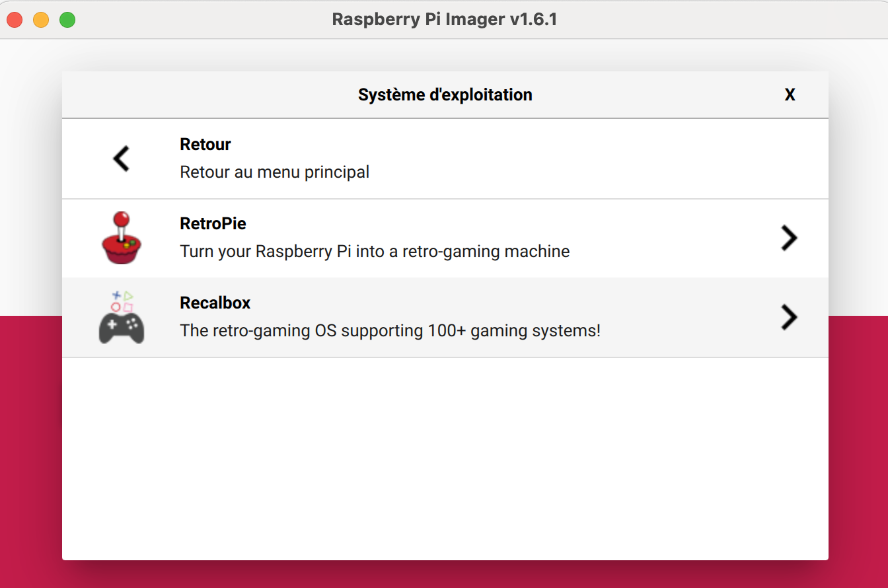Viewport: 888px width, 588px height.
Task: Click the Raspberry Pi Imager v1.6.1 title
Action: pyautogui.click(x=445, y=20)
